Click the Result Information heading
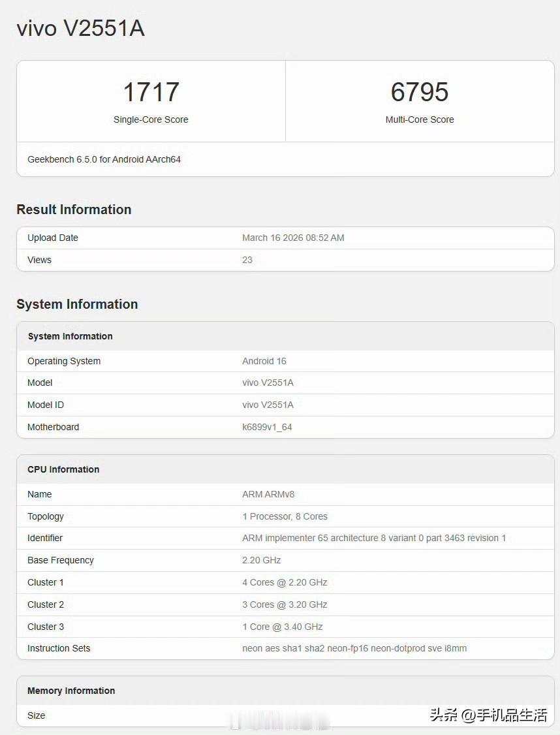This screenshot has height=735, width=560. [x=74, y=210]
